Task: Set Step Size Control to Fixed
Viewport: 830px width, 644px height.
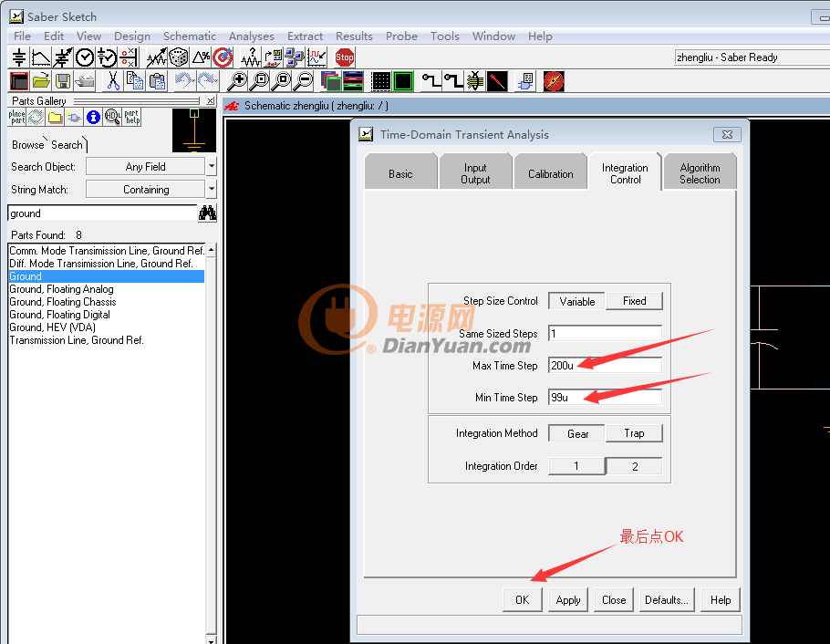Action: pyautogui.click(x=634, y=301)
